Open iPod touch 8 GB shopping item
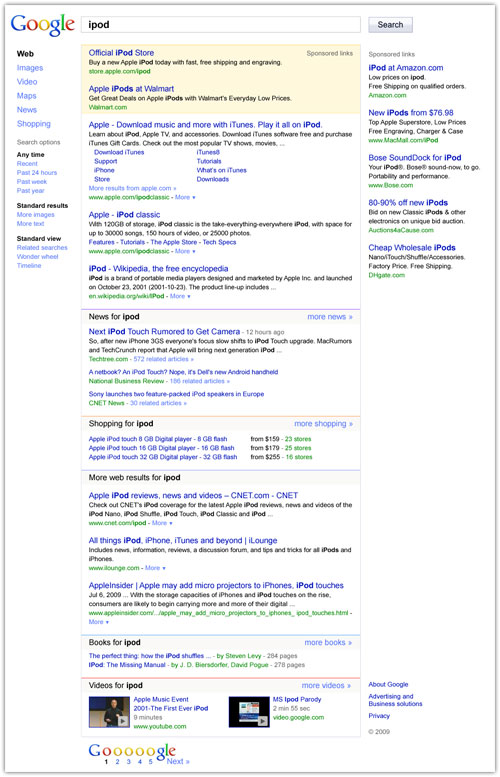 (x=158, y=439)
